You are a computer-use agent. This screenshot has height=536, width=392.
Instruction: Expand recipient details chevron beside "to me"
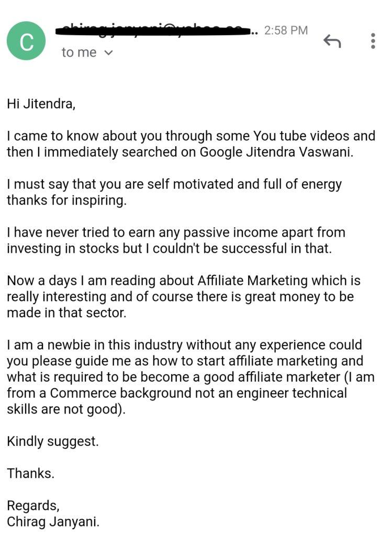tap(109, 52)
